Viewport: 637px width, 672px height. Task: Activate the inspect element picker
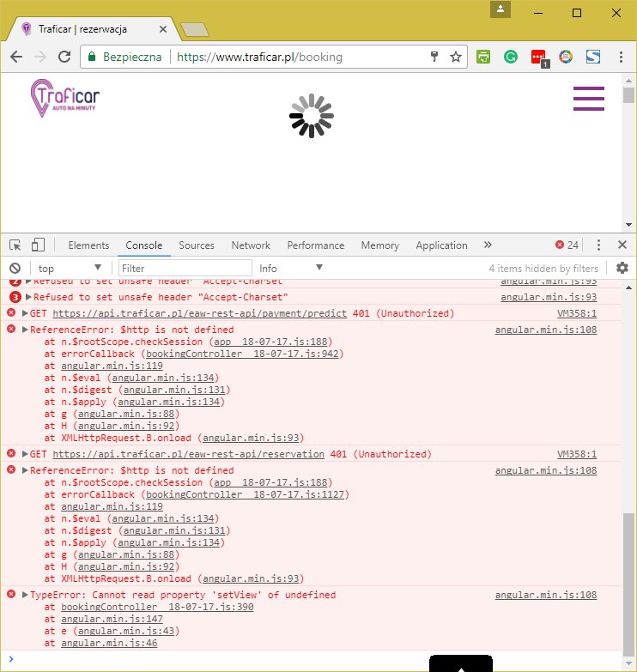(x=15, y=245)
